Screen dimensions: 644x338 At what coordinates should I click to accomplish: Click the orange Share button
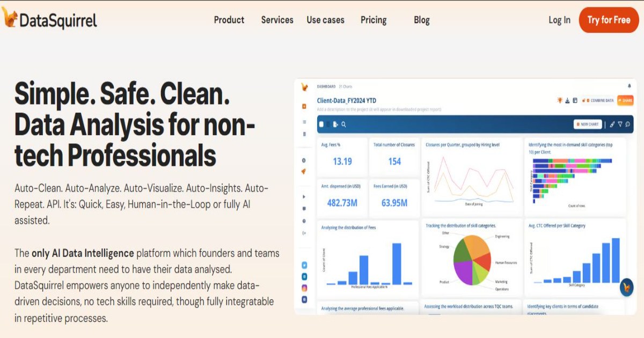(x=625, y=100)
